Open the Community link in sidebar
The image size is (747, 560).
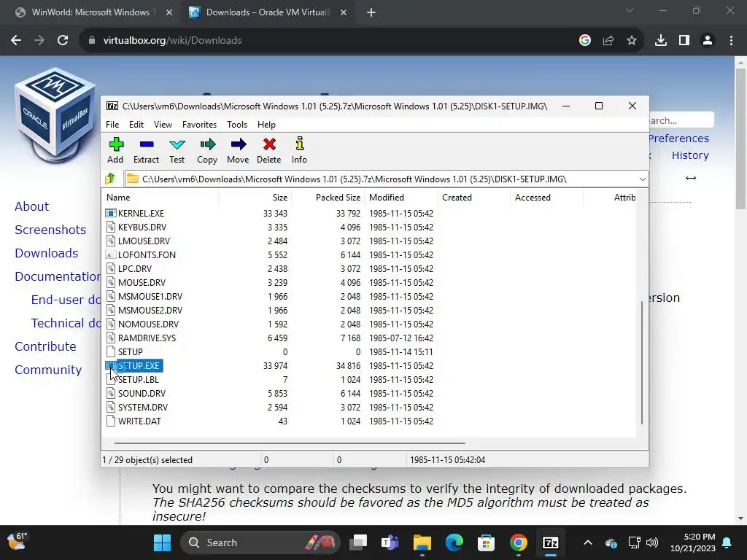pos(48,370)
